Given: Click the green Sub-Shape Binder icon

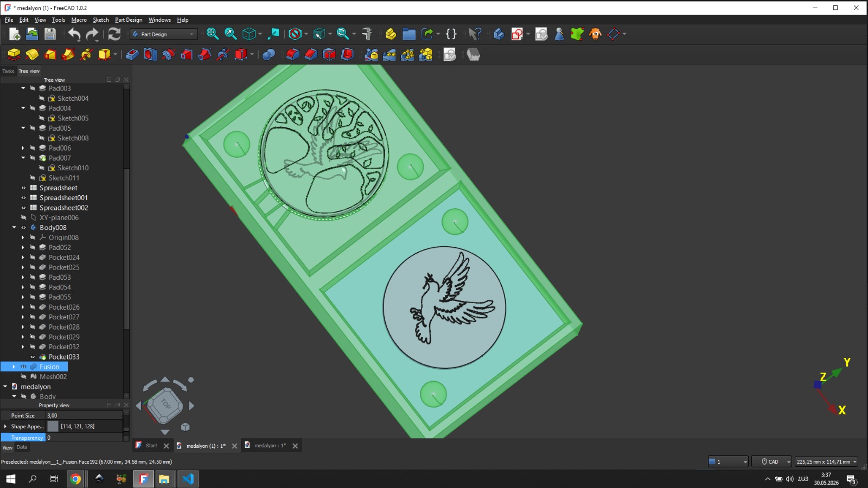Looking at the screenshot, I should [x=577, y=34].
